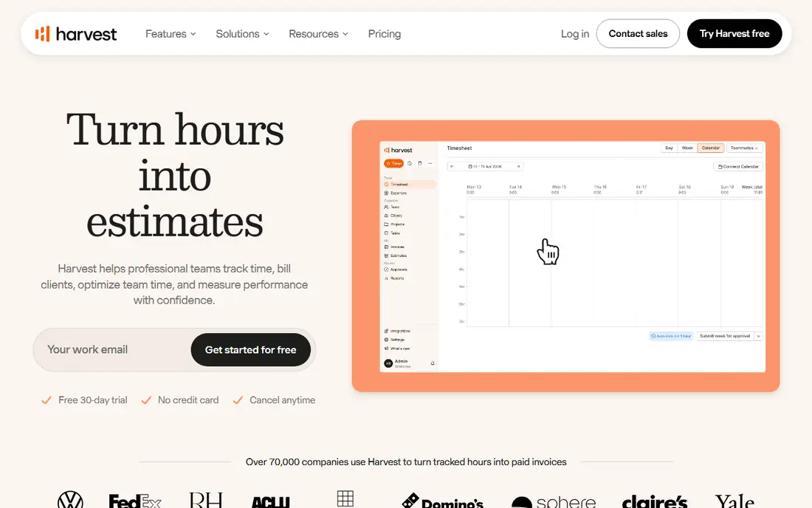Click the claire's logo
Image resolution: width=812 pixels, height=508 pixels.
(655, 501)
